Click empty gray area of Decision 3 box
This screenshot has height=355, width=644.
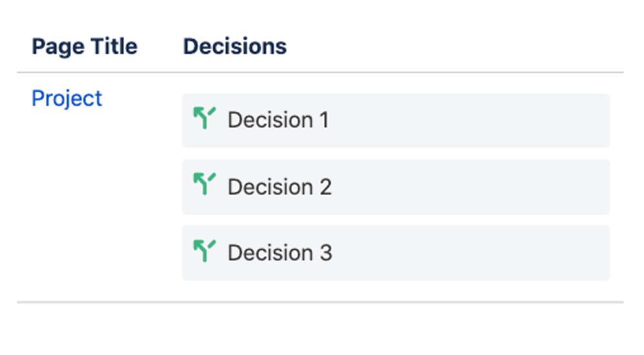point(471,252)
